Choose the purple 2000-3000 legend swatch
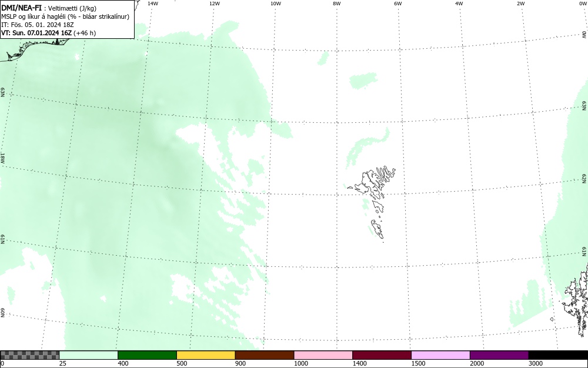 tap(499, 355)
